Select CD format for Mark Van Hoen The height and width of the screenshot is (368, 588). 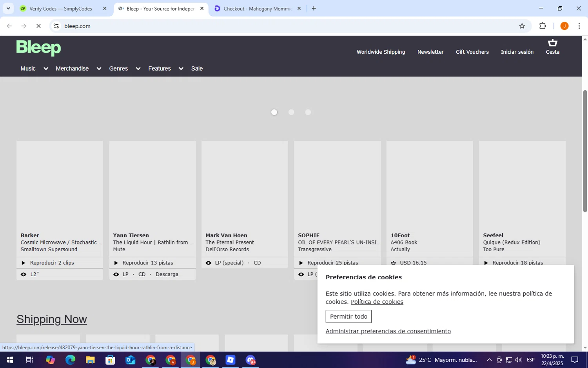pyautogui.click(x=257, y=263)
